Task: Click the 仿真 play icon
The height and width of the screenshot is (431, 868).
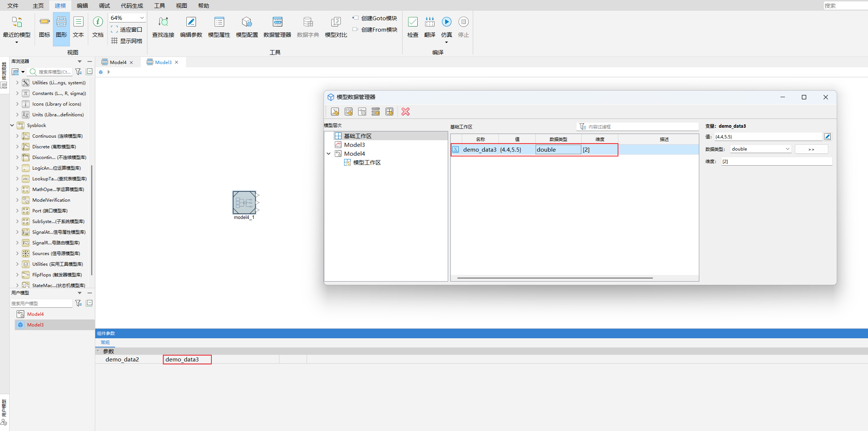Action: tap(446, 22)
